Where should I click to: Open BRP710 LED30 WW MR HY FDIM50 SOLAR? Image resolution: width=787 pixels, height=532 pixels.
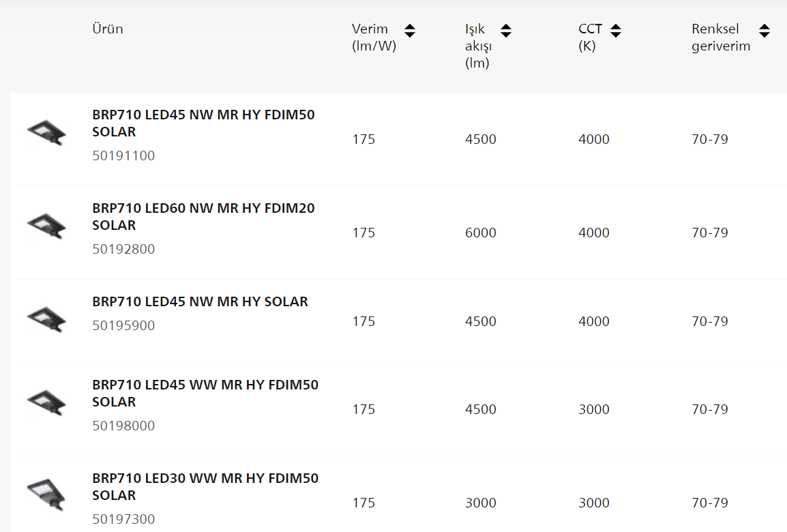tap(205, 486)
